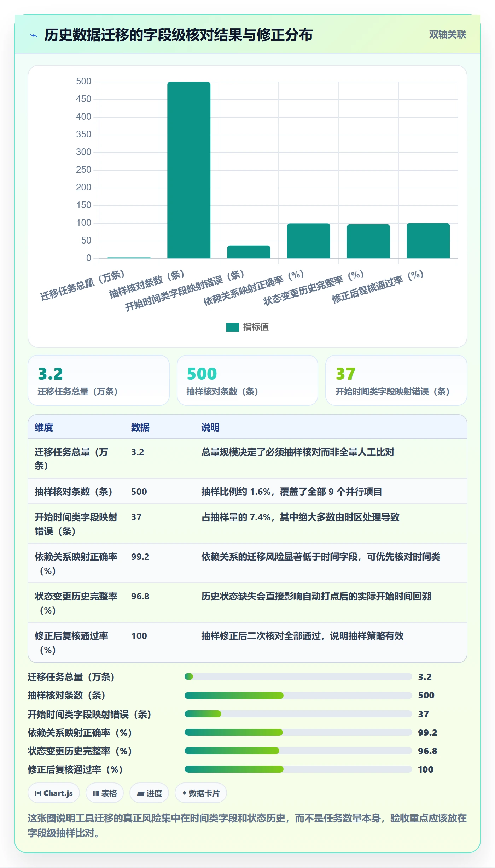Open the 3.2 迁移任务总量 data card

[x=99, y=380]
